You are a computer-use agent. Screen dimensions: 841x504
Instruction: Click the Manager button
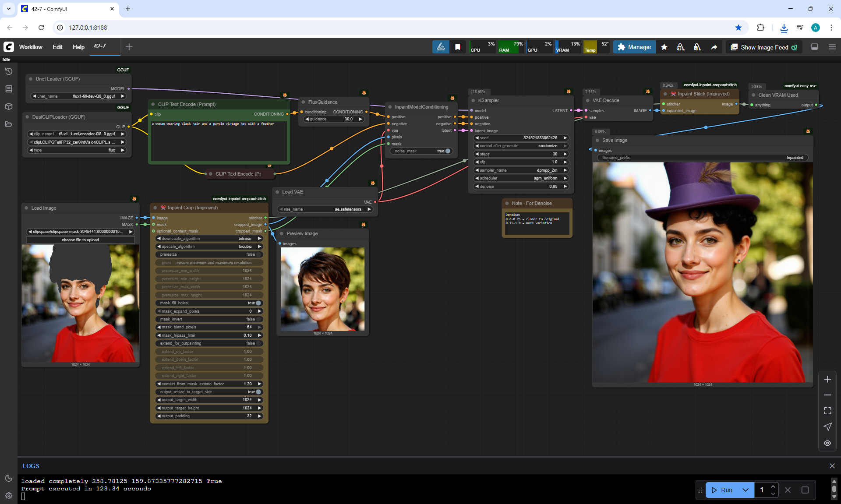(x=634, y=47)
